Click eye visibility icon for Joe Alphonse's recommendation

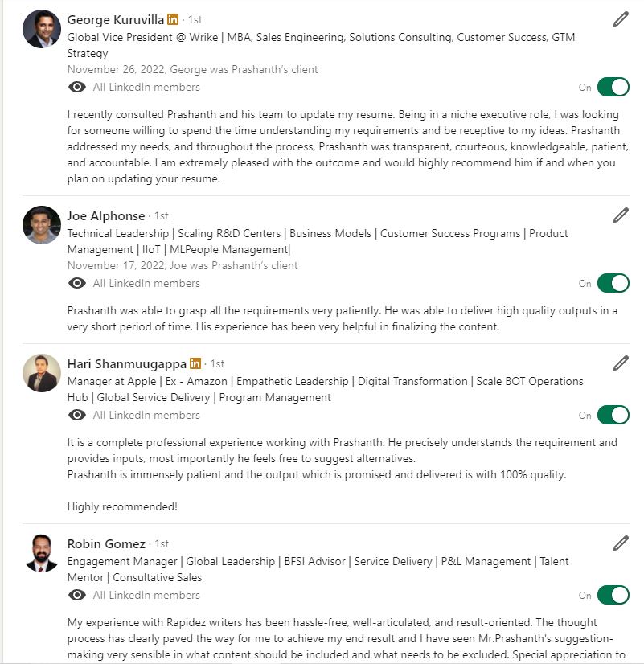[77, 283]
